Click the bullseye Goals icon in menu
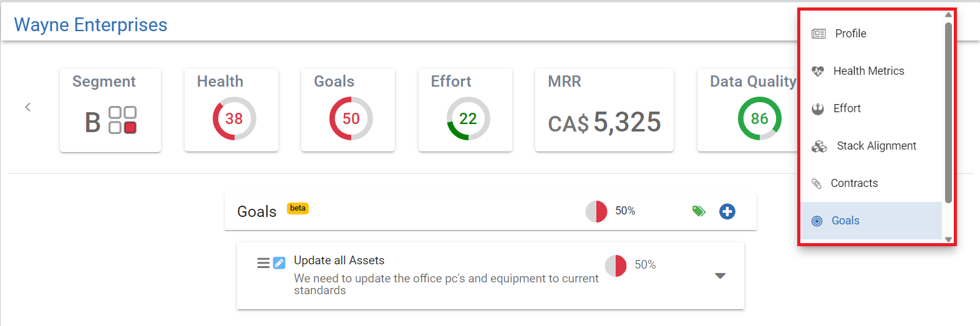The image size is (980, 326). 817,221
